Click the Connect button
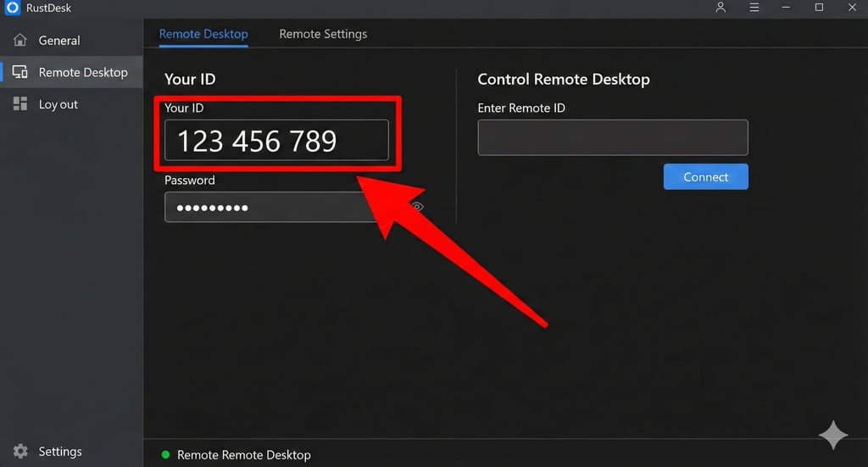Viewport: 868px width, 467px height. [706, 176]
